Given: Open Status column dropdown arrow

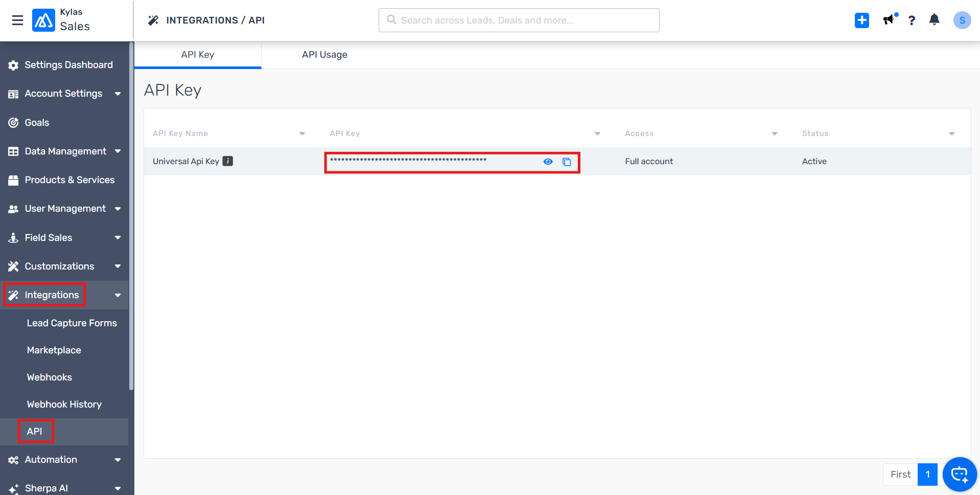Looking at the screenshot, I should coord(951,134).
